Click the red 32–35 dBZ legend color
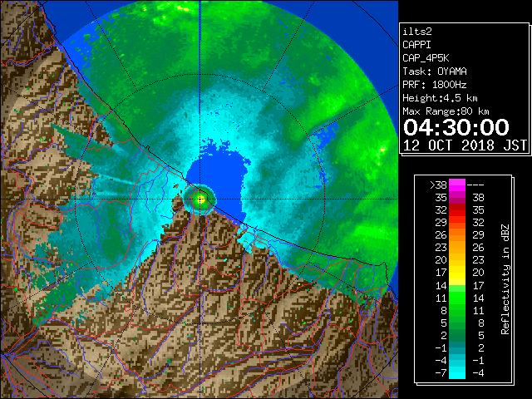532x399 pixels. 457,210
